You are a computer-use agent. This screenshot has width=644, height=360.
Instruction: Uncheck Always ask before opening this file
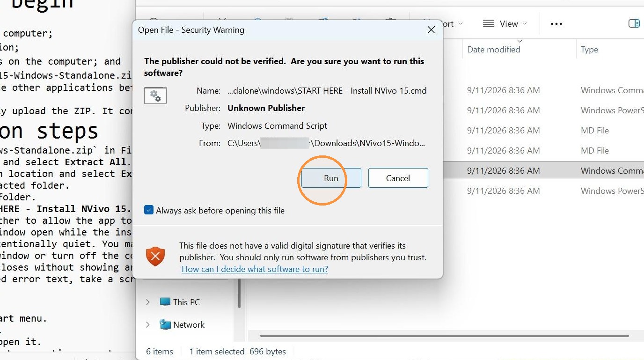tap(149, 210)
